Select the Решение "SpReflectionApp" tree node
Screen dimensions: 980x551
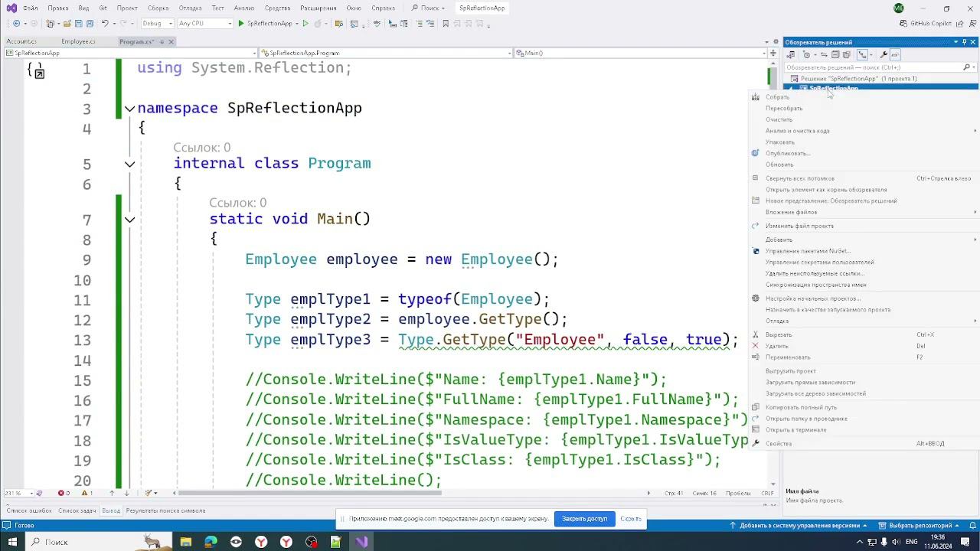click(858, 79)
